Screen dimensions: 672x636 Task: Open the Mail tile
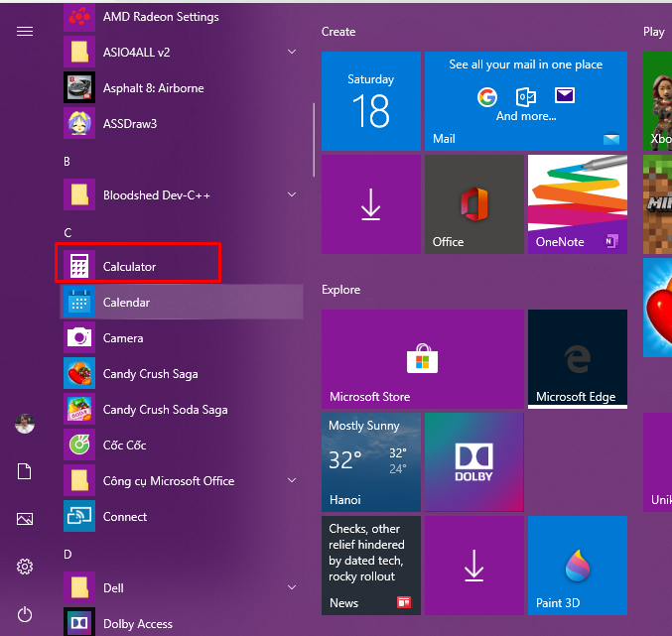(x=526, y=101)
